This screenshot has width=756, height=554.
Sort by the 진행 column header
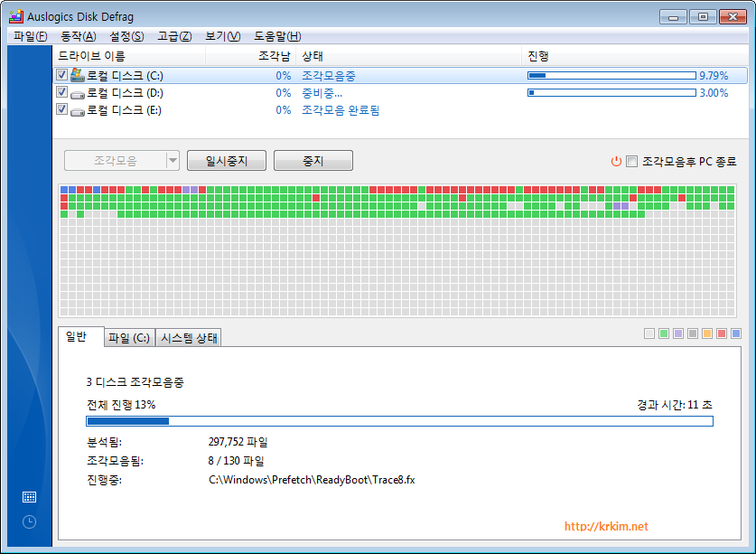[634, 56]
